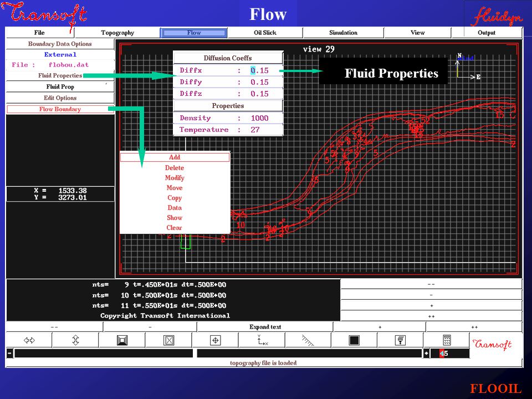532x399 pixels.
Task: Choose Modify in the popup list
Action: 175,178
